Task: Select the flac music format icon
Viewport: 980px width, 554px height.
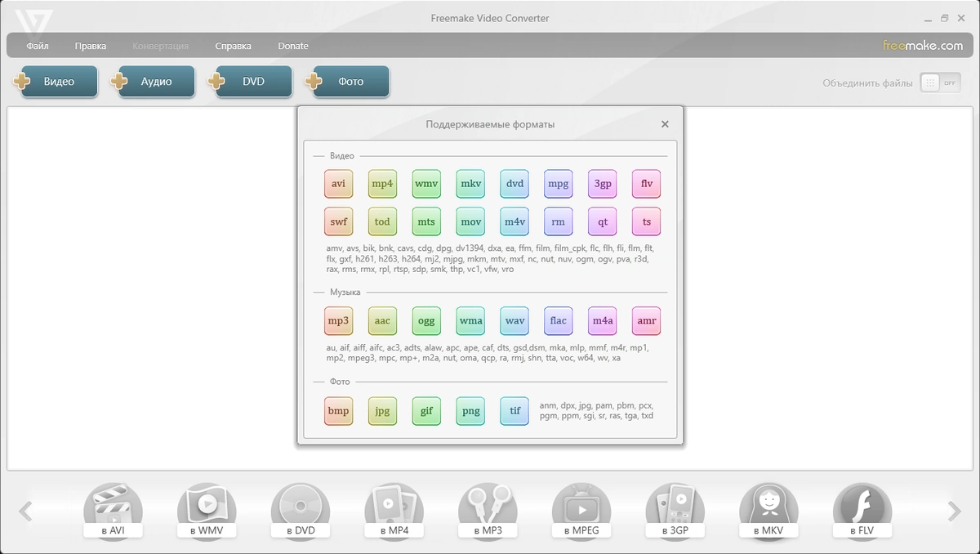Action: [x=559, y=321]
